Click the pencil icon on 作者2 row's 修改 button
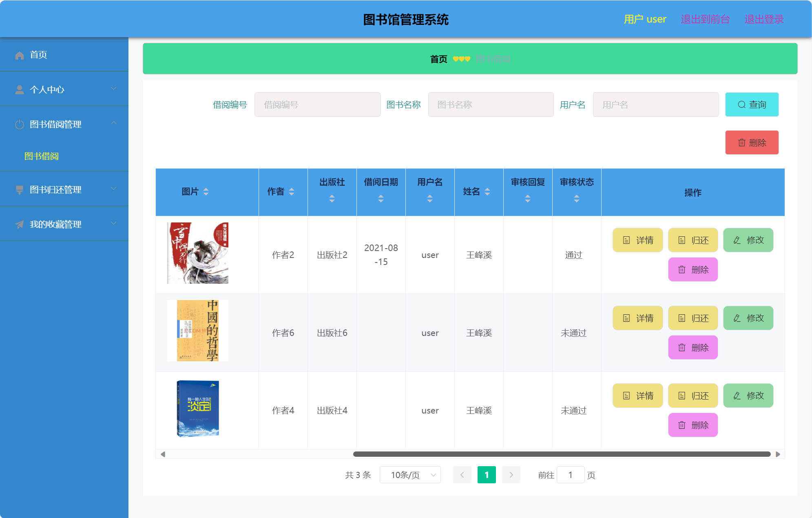812x518 pixels. [737, 240]
